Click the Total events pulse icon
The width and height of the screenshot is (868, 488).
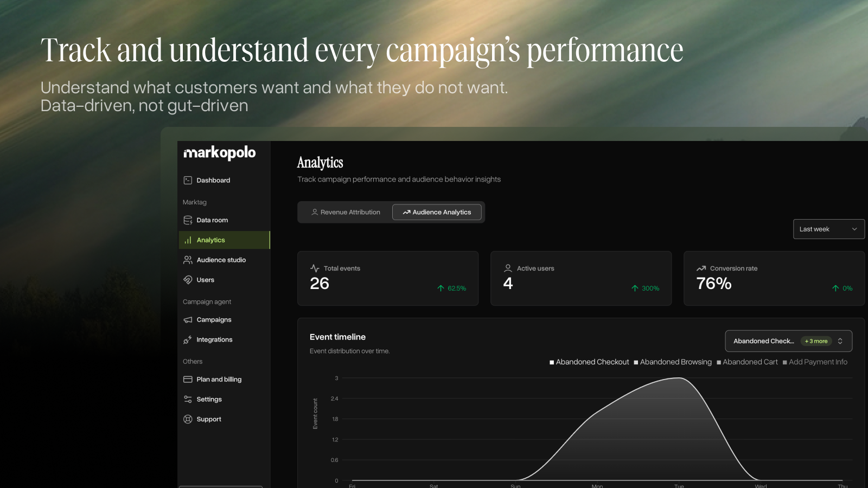(x=315, y=268)
